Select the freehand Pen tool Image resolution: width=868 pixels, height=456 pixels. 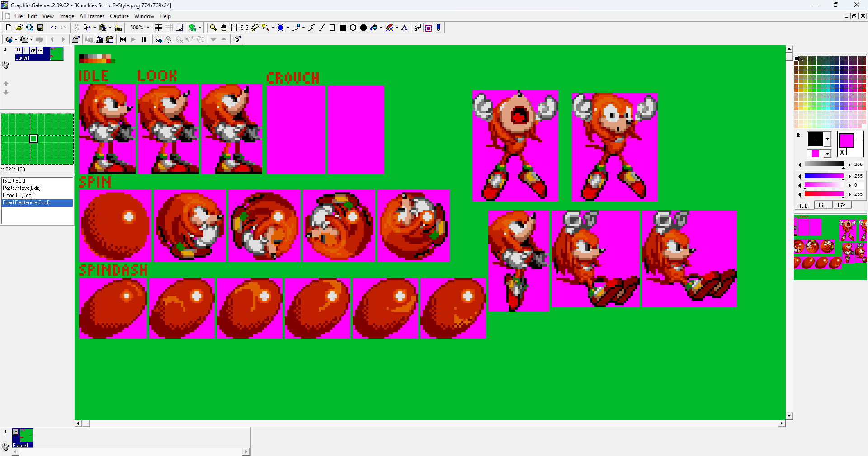pos(296,28)
